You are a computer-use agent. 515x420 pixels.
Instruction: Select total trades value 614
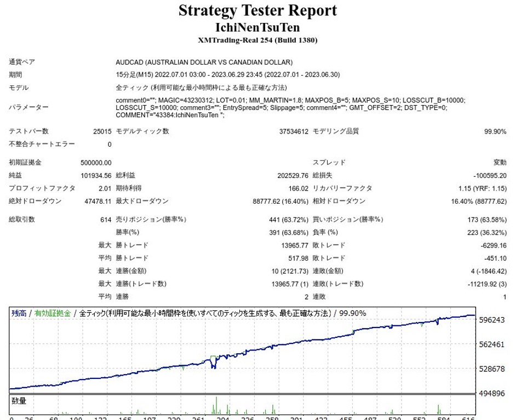click(x=106, y=220)
